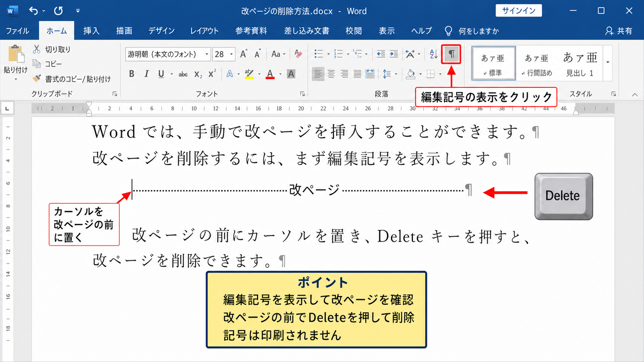The image size is (644, 362).
Task: Switch to the 挿入 tab
Action: click(92, 31)
